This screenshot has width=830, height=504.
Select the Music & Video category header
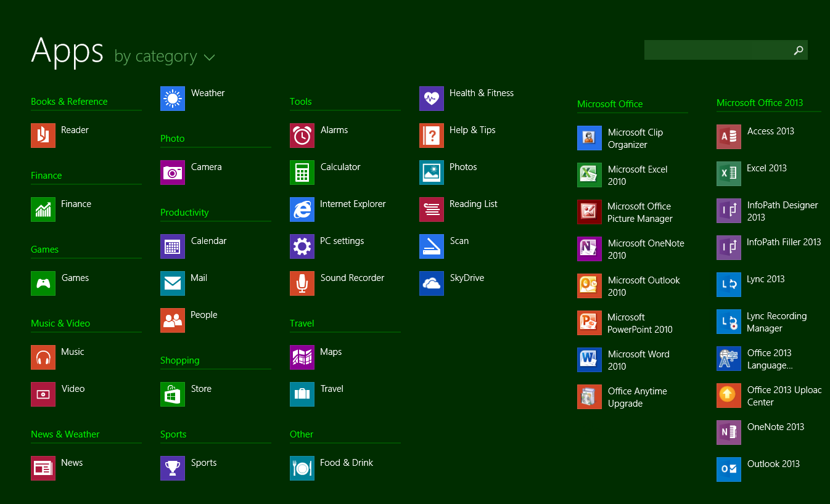coord(60,323)
